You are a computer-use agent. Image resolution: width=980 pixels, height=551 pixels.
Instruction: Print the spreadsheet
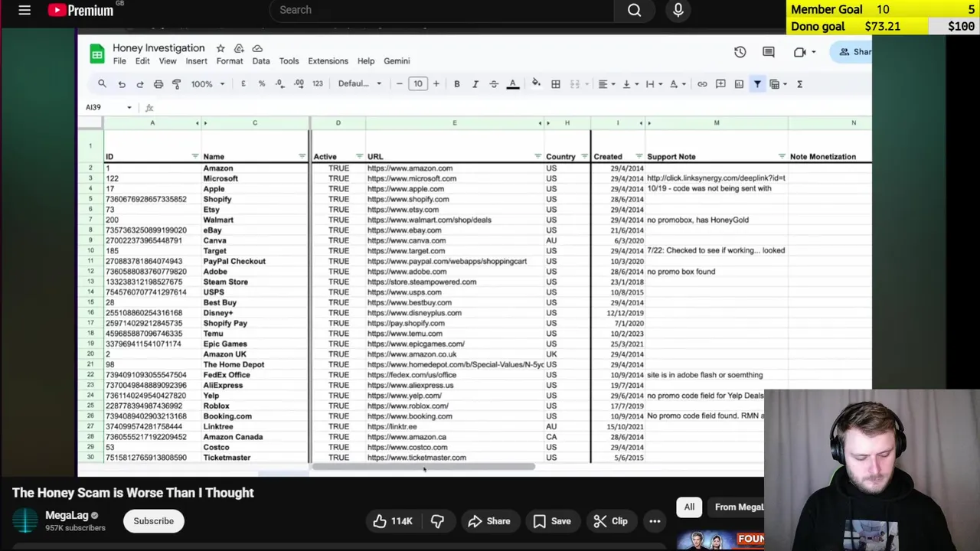pyautogui.click(x=158, y=83)
